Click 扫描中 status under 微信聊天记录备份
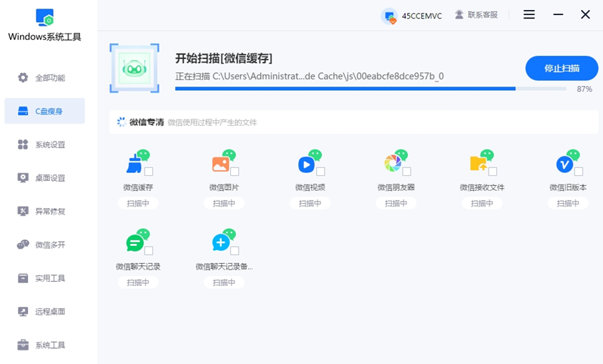Viewport: 603px width, 364px height. 224,282
